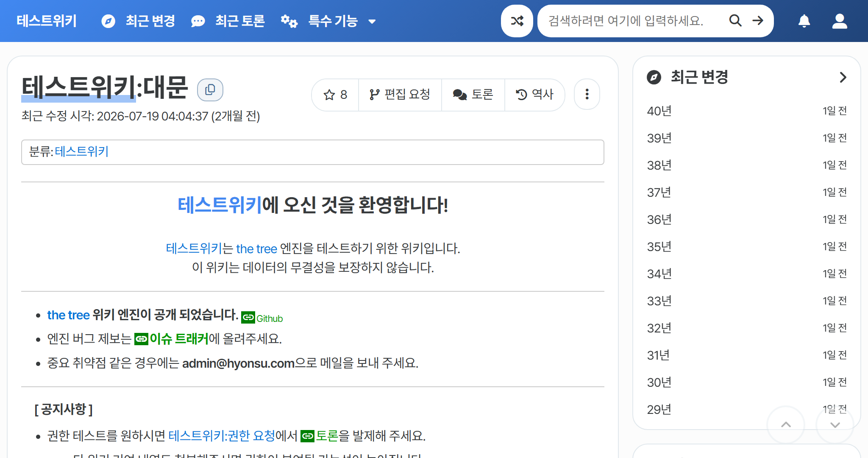The height and width of the screenshot is (458, 868).
Task: Star the page (8 stars)
Action: pyautogui.click(x=335, y=95)
